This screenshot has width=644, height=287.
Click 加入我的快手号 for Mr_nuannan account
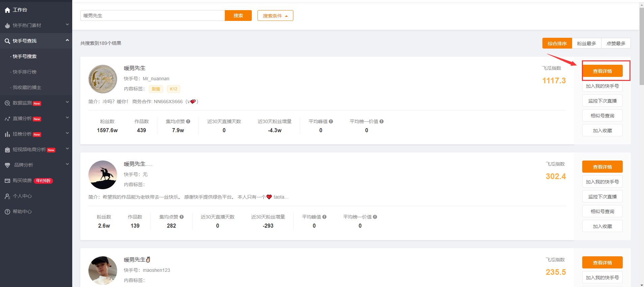tap(602, 86)
